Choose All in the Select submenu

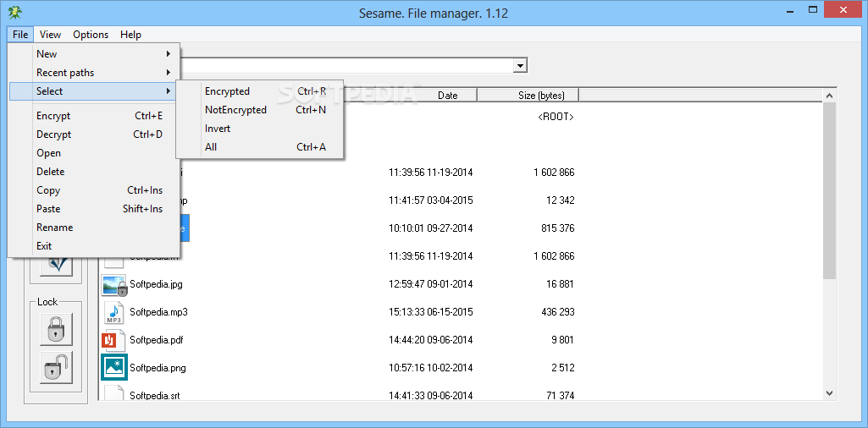[260, 147]
